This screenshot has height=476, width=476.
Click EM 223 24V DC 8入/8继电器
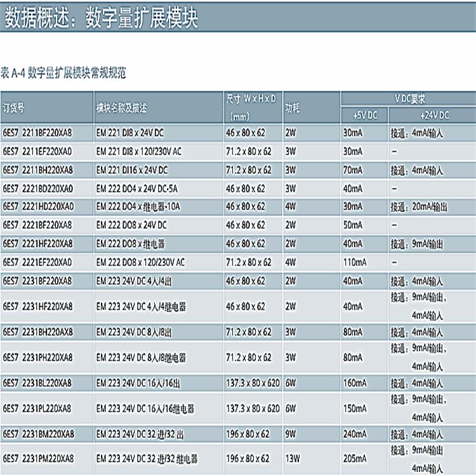[141, 357]
